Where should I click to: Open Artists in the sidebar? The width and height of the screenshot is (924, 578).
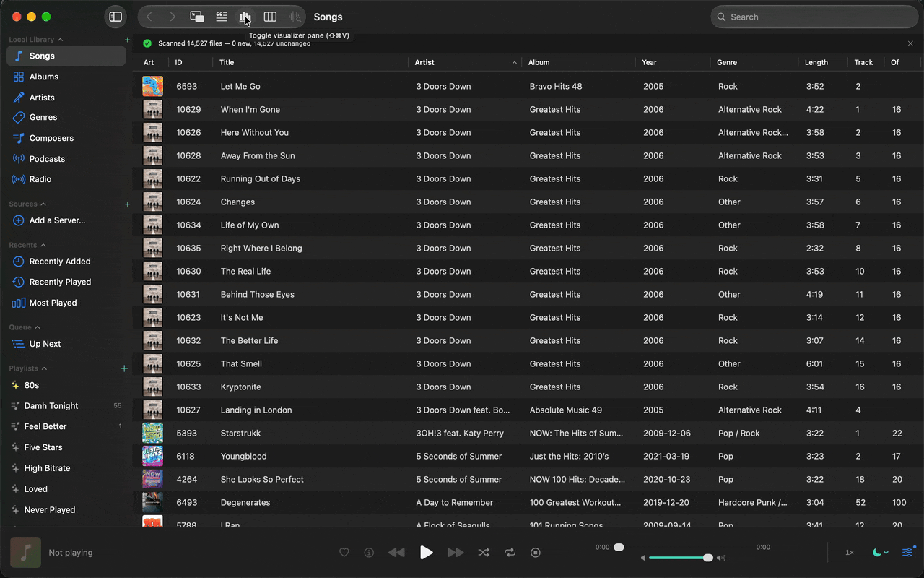point(66,98)
